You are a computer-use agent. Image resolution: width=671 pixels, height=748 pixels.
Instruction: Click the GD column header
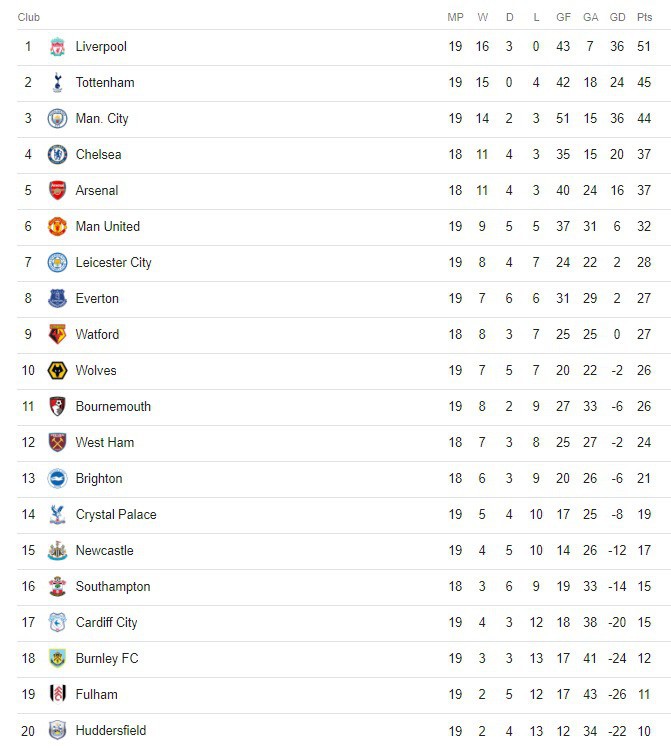point(617,17)
